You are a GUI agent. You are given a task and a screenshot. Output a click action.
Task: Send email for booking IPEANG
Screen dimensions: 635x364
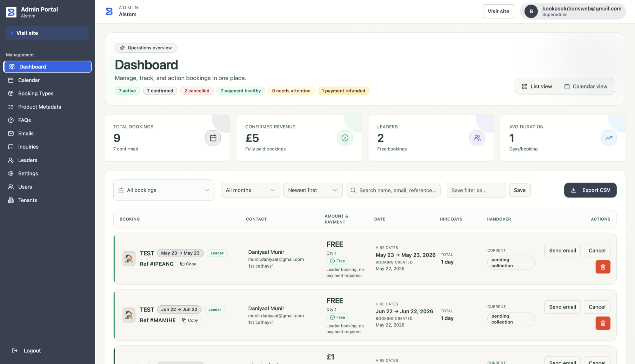(563, 250)
